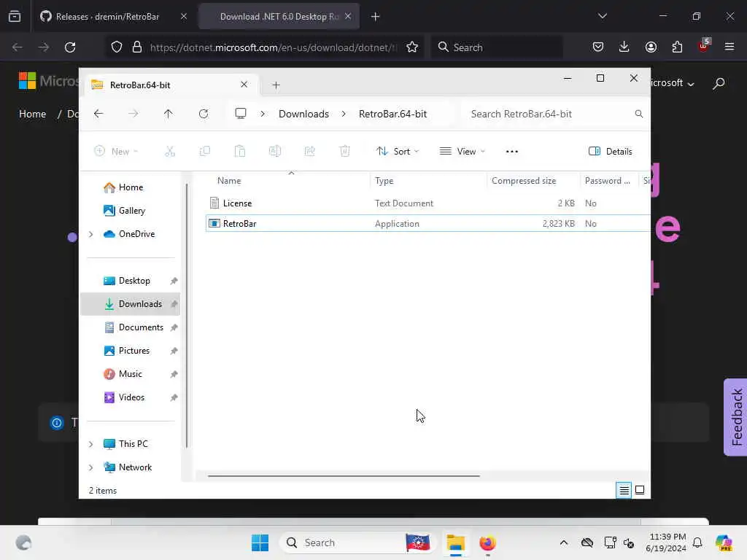Sort by the Name column header
Viewport: 747px width, 560px height.
[x=229, y=181]
